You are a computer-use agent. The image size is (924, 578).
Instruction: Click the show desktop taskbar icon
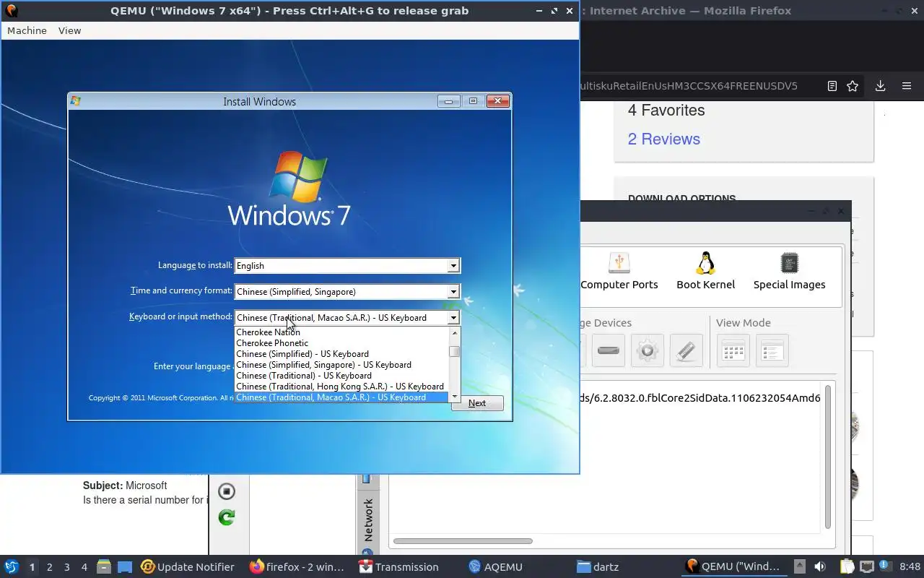tap(125, 566)
